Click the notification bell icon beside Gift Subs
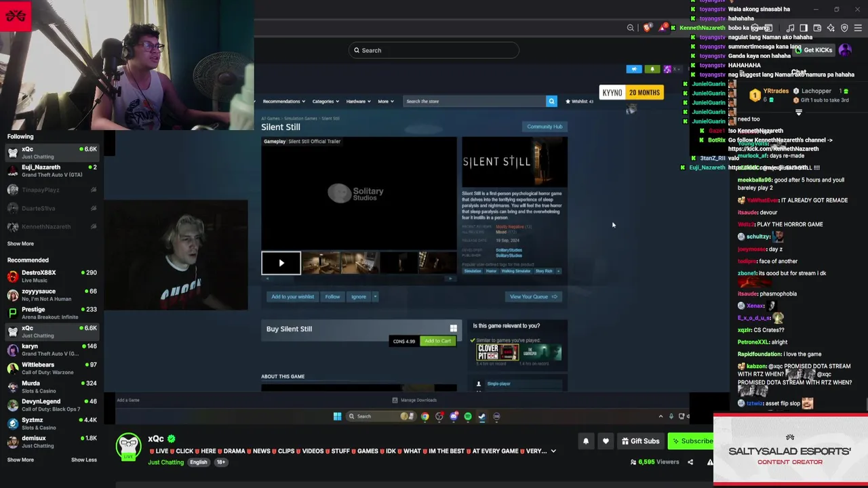This screenshot has width=868, height=488. click(x=586, y=441)
